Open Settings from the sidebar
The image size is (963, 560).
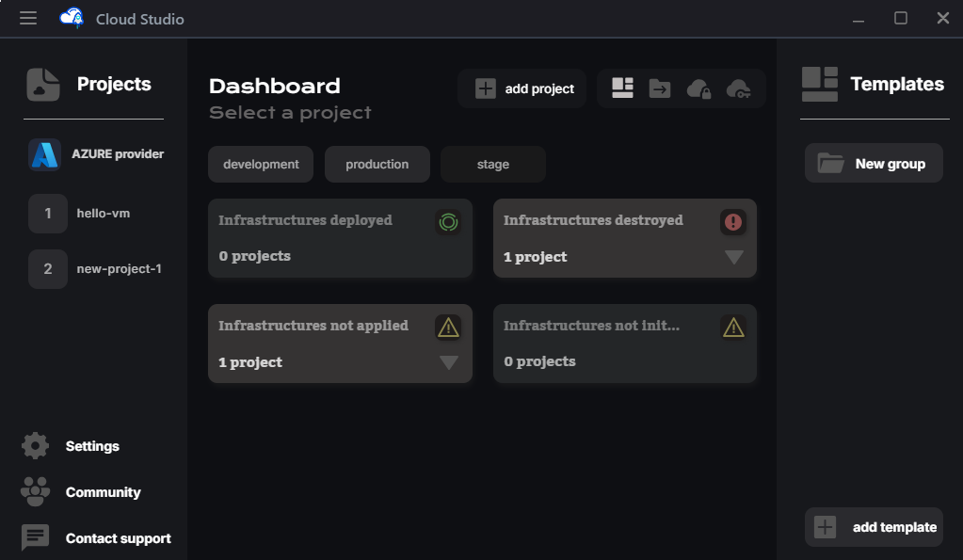coord(91,446)
